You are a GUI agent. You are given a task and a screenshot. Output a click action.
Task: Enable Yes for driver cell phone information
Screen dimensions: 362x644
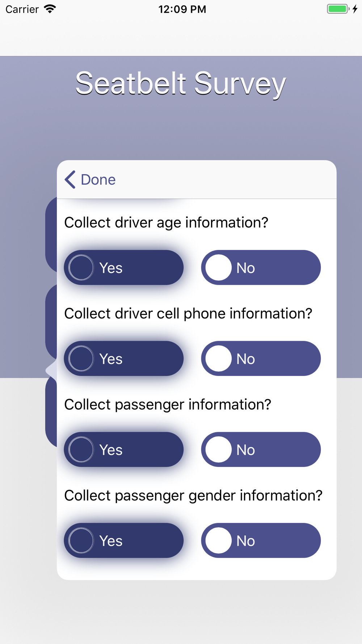coord(123,359)
